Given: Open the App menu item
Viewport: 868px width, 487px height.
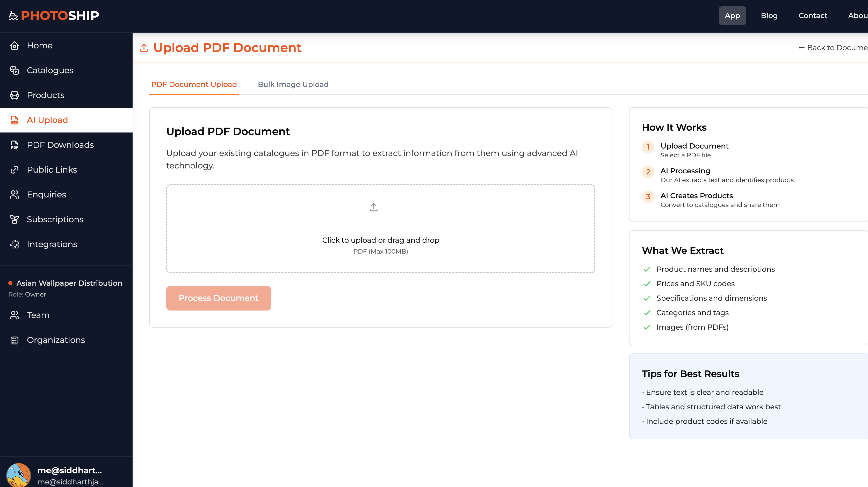Looking at the screenshot, I should coord(732,16).
